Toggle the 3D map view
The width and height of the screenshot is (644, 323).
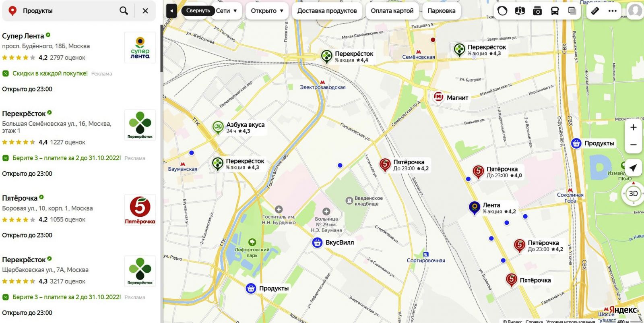coord(633,194)
